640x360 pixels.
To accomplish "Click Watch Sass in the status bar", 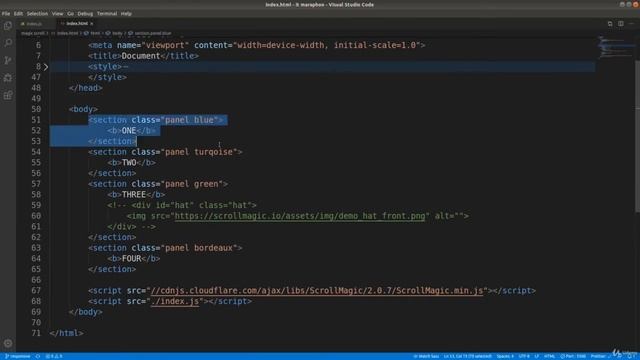I will click(x=426, y=356).
